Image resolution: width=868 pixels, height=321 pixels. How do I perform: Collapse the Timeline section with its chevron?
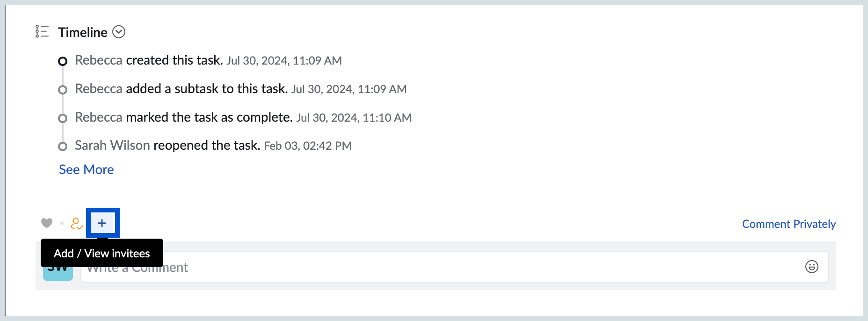120,32
